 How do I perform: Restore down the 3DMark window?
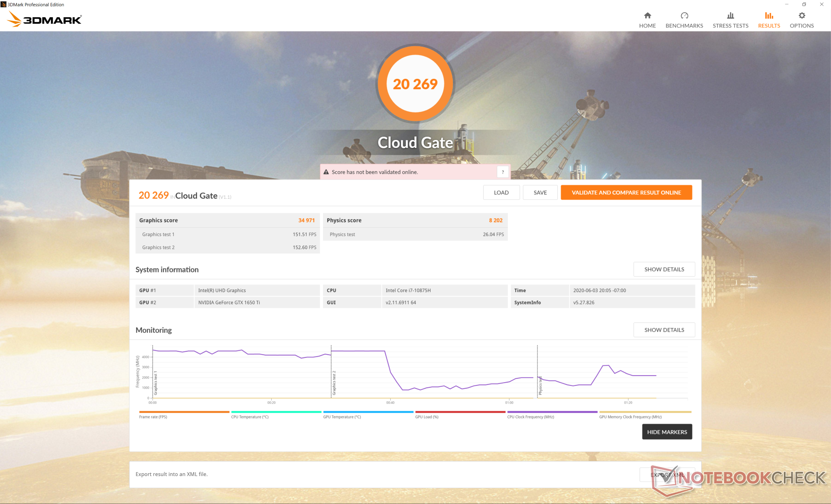coord(804,4)
